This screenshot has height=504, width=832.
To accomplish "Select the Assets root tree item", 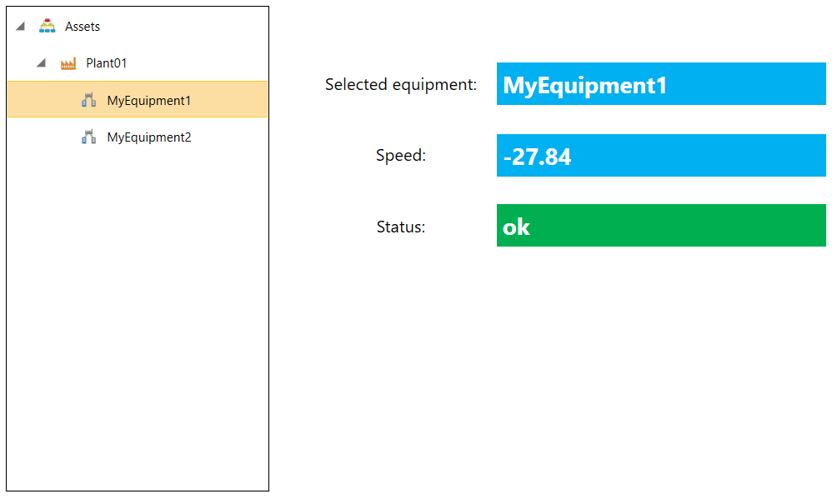I will (x=83, y=27).
